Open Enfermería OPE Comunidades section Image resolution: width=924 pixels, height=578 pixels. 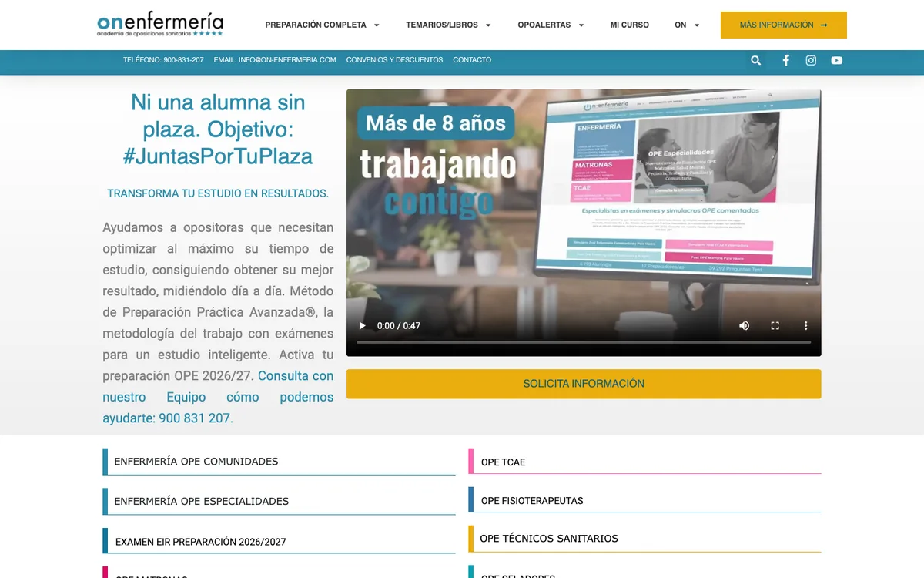pyautogui.click(x=279, y=462)
